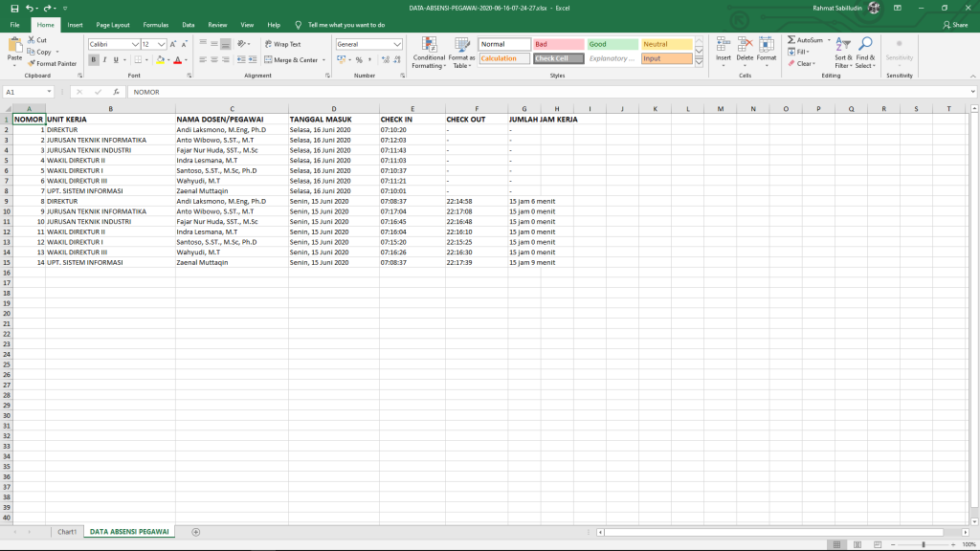Open Find & Select

click(x=865, y=53)
